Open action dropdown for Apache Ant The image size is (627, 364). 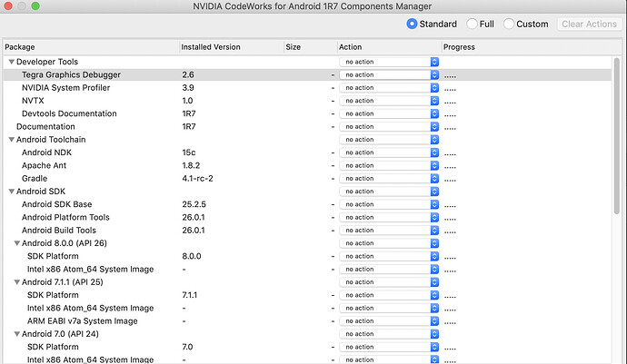[x=389, y=165]
